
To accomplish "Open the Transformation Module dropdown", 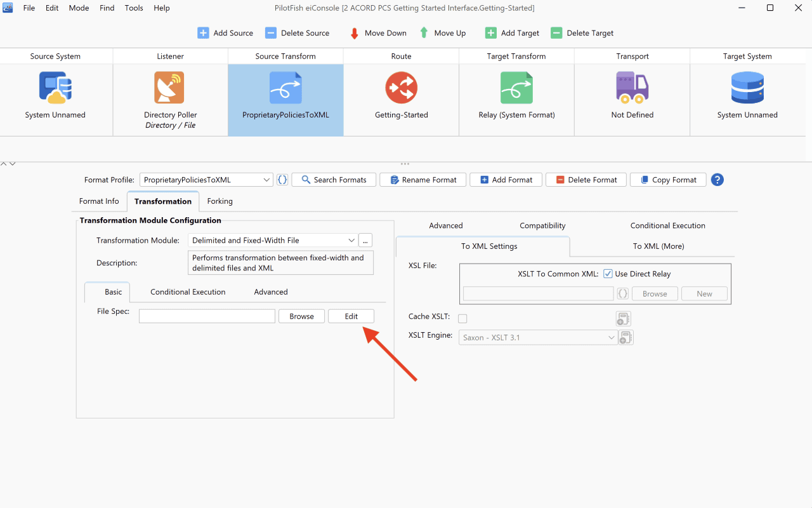I will tap(273, 240).
